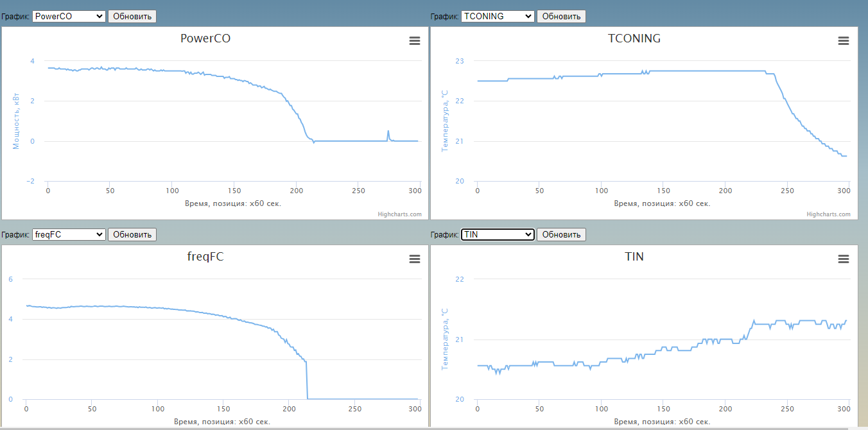Click Обновить next to the TIN selector

[x=561, y=234]
